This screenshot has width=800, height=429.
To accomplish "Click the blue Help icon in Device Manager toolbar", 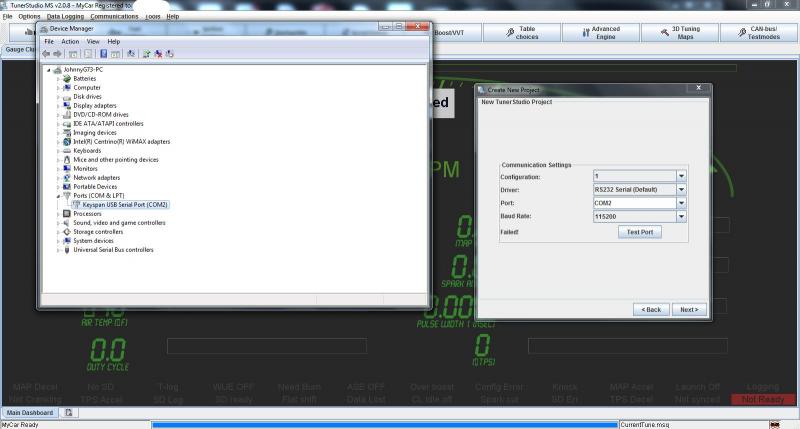I will tap(103, 54).
